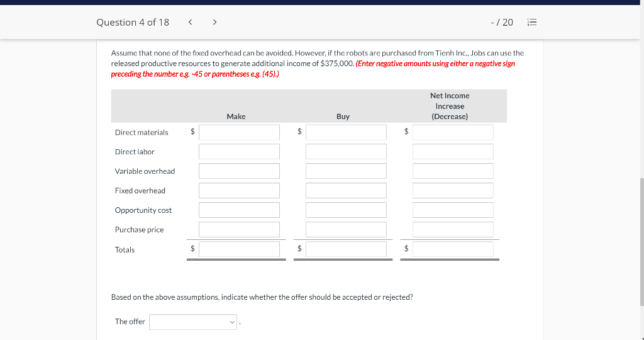
Task: Click the Direct labor Net Income field
Action: [453, 152]
